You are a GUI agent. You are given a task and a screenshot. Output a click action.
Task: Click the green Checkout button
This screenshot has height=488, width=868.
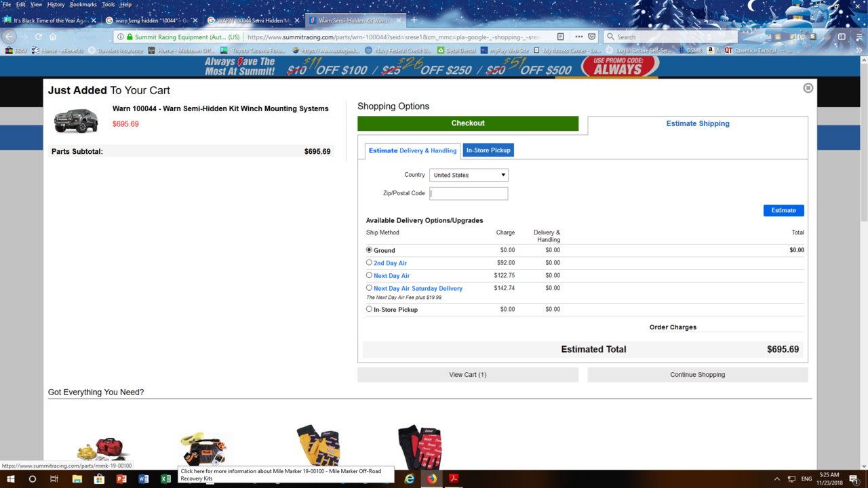pos(468,123)
